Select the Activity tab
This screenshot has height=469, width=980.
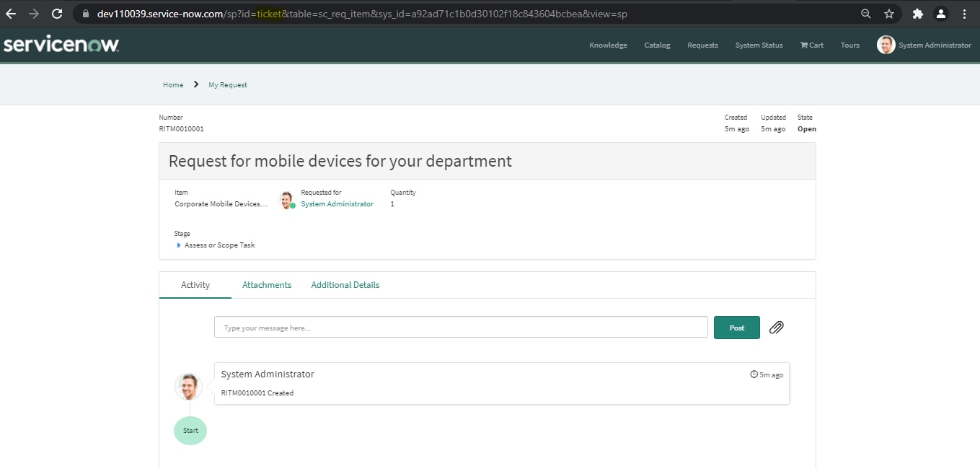click(195, 285)
